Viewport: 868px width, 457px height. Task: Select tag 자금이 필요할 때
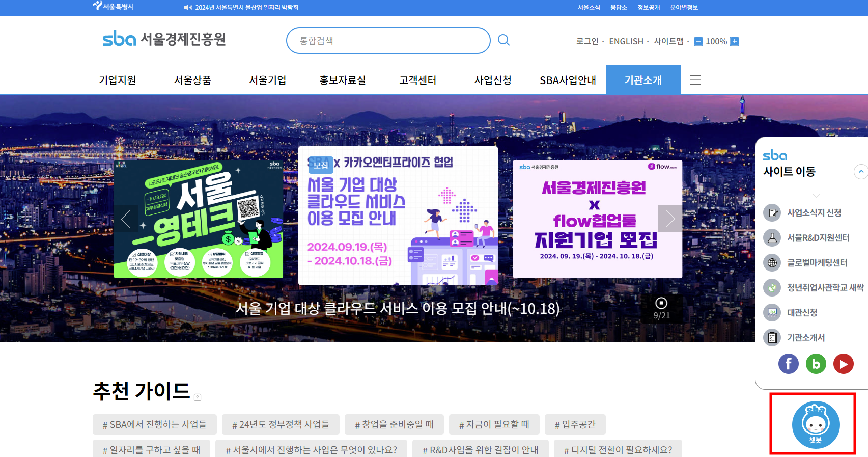[x=494, y=424]
